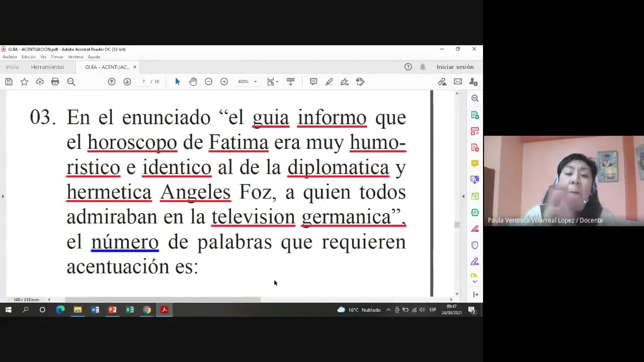Close the GUÍA - ACENTUAC... document tab

click(135, 67)
